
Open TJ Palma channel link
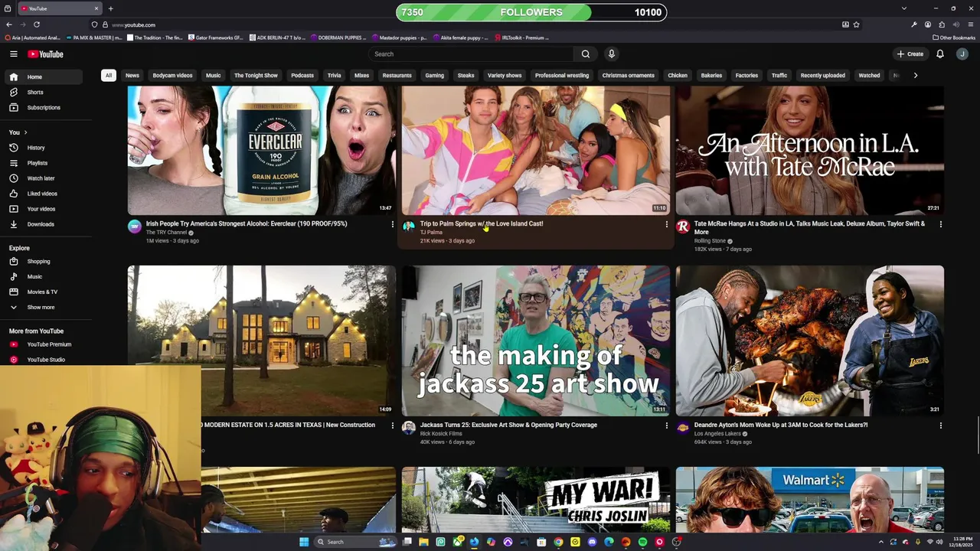point(431,233)
